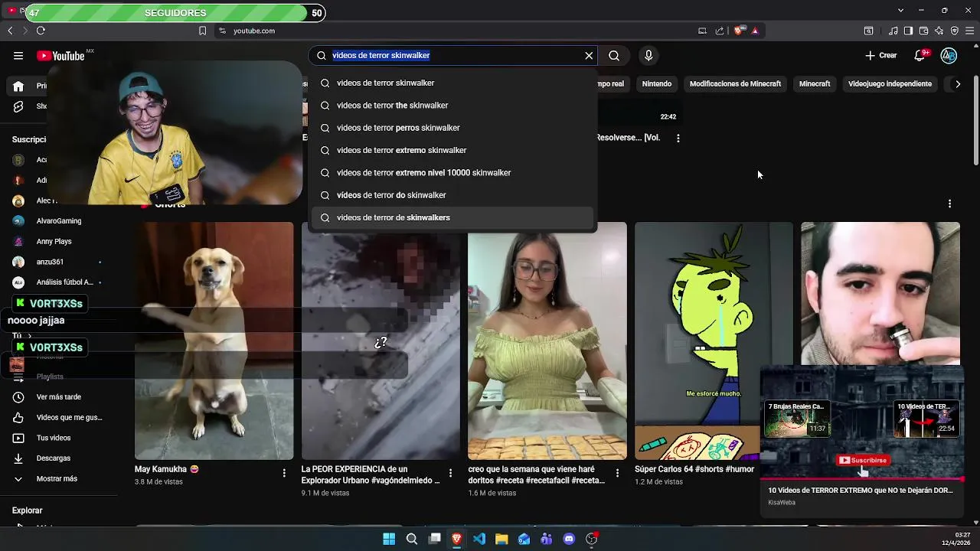980x551 pixels.
Task: Launch Leo AI sparkle icon
Action: coord(939,31)
